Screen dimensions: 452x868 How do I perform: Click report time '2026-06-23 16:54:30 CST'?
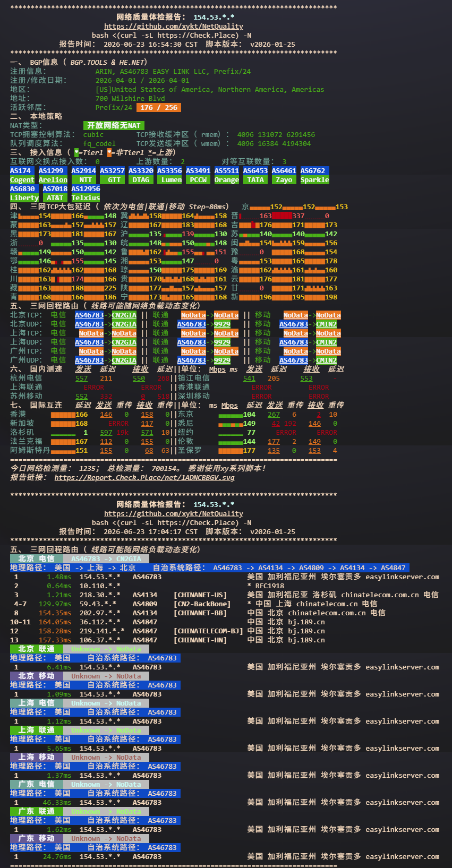[151, 44]
